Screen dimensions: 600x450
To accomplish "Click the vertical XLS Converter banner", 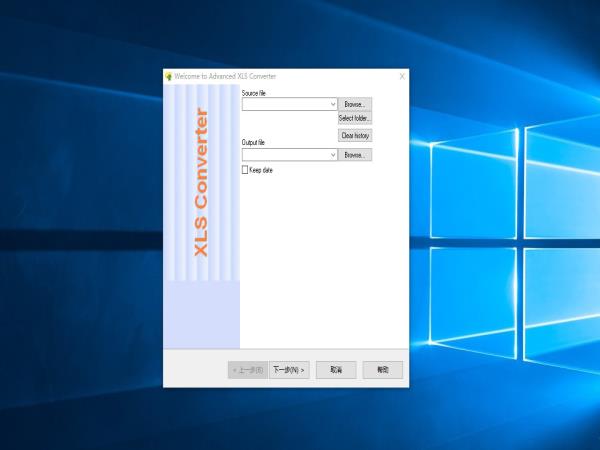I will [201, 182].
